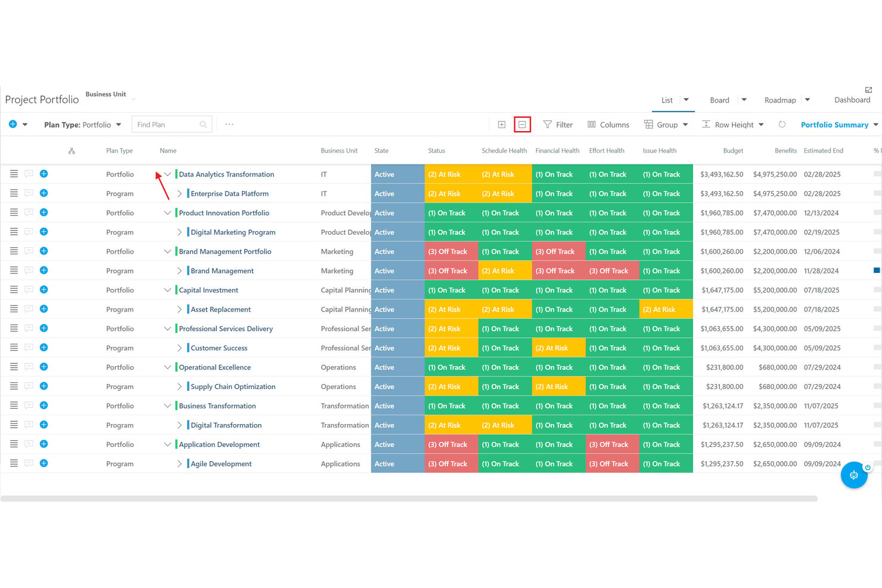Open the Row Height dropdown

point(733,125)
